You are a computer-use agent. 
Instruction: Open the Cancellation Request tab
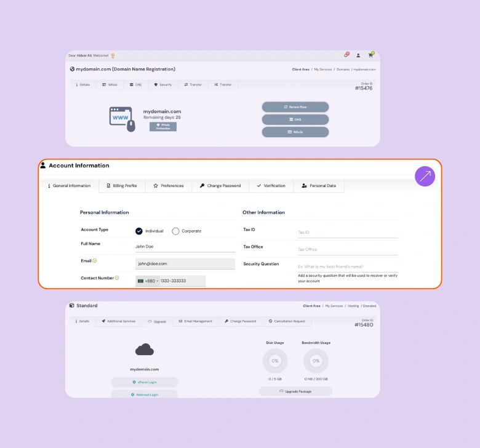(x=287, y=321)
